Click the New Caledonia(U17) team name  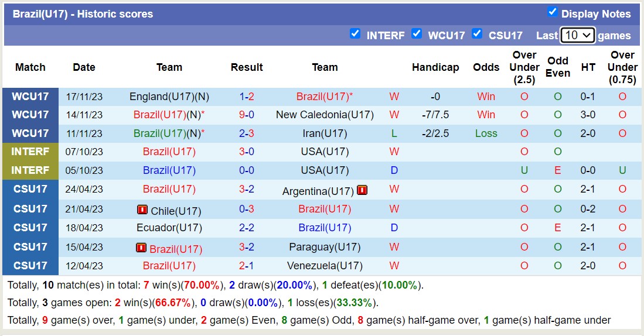[x=325, y=115]
